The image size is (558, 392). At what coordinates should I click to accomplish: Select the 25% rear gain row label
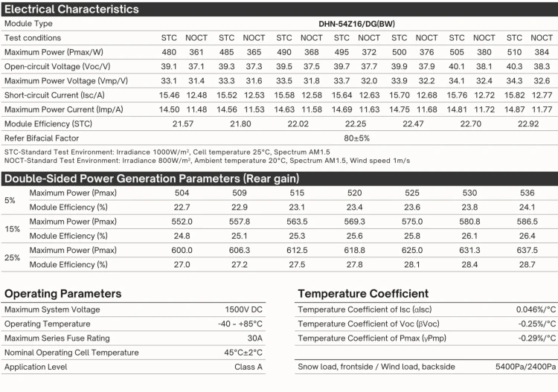click(x=11, y=257)
